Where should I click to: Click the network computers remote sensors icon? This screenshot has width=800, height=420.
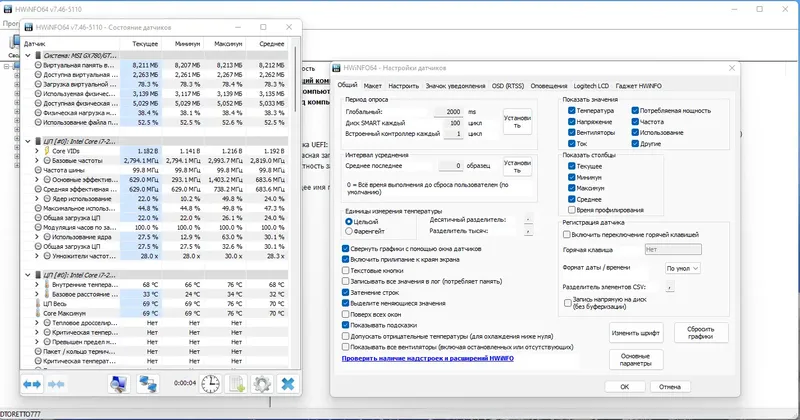coord(147,384)
